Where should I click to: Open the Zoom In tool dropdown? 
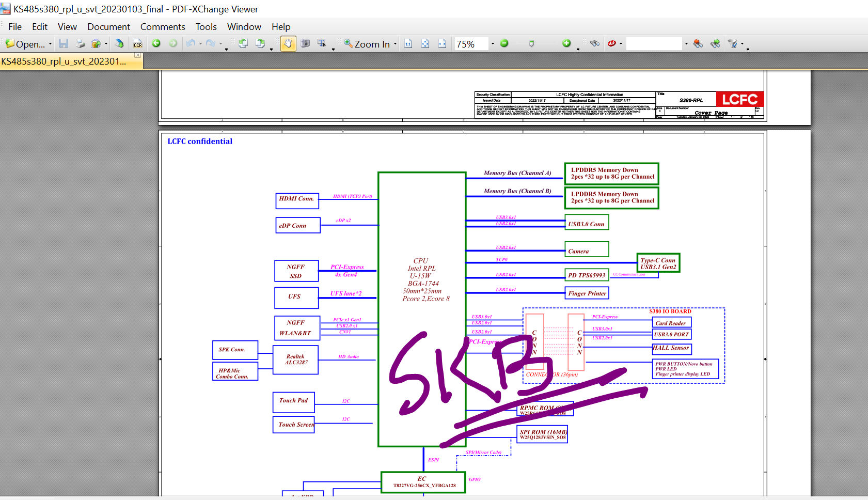396,44
